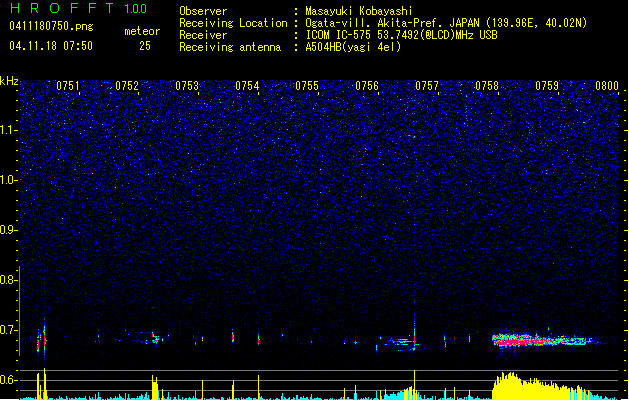Click the 0753 time marker
Viewport: 629px width, 400px height.
(x=187, y=86)
